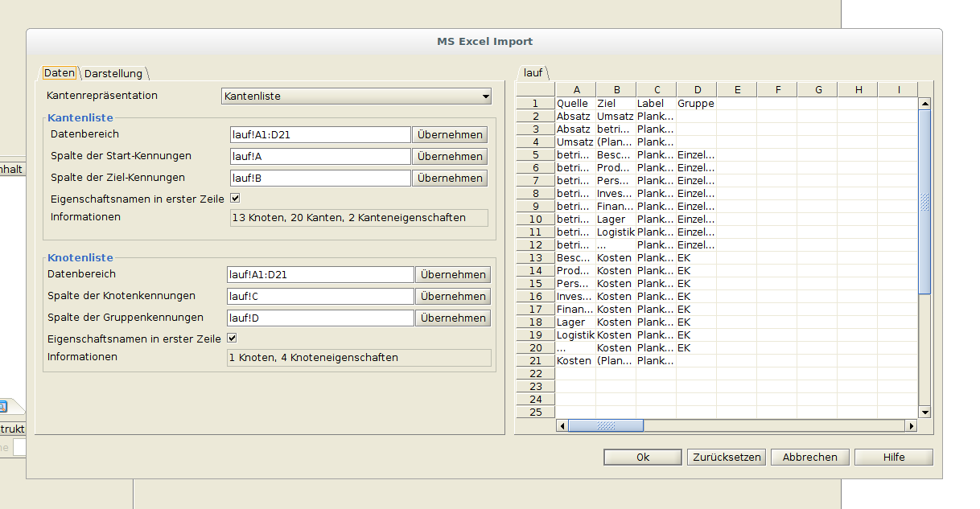Image resolution: width=980 pixels, height=509 pixels.
Task: Switch to the Daten tab
Action: click(60, 73)
